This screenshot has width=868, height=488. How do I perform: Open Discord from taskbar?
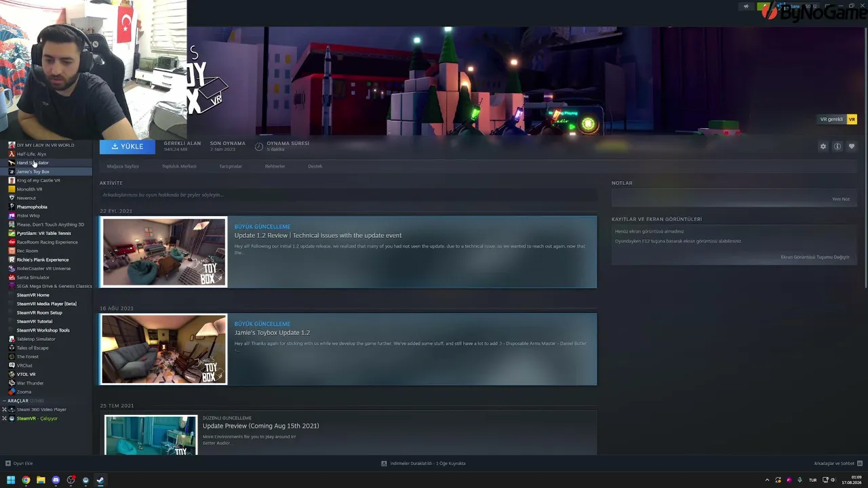click(56, 481)
